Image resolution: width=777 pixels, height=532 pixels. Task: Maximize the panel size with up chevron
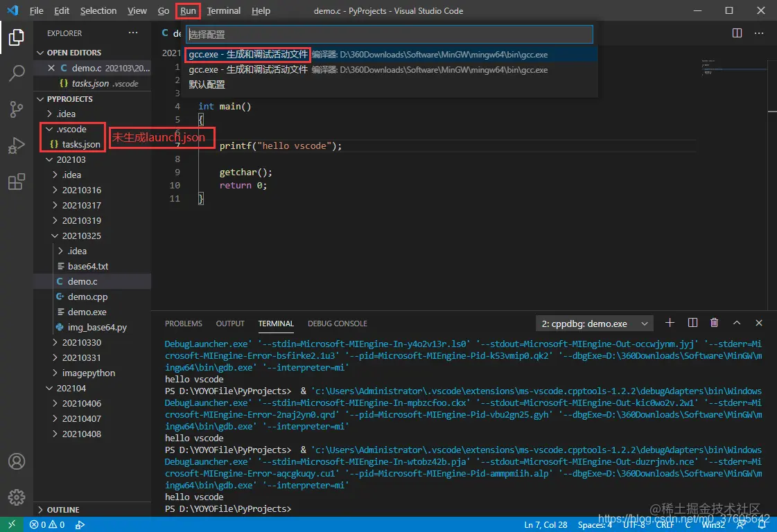[x=737, y=323]
